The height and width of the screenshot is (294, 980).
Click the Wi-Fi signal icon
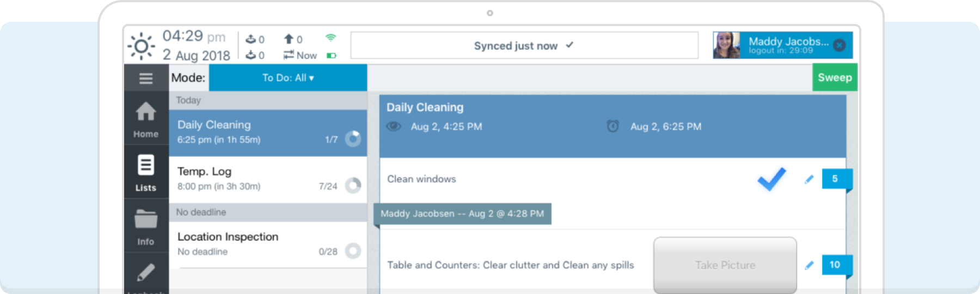coord(330,38)
